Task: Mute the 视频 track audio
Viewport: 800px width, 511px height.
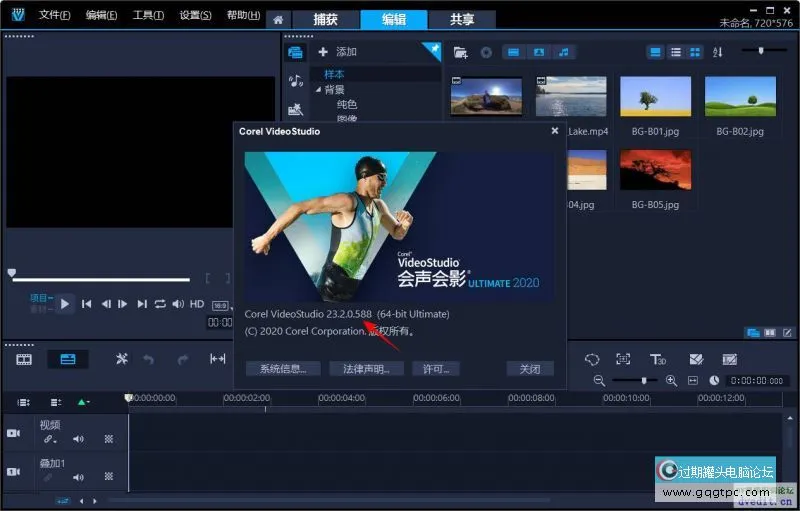Action: coord(78,439)
